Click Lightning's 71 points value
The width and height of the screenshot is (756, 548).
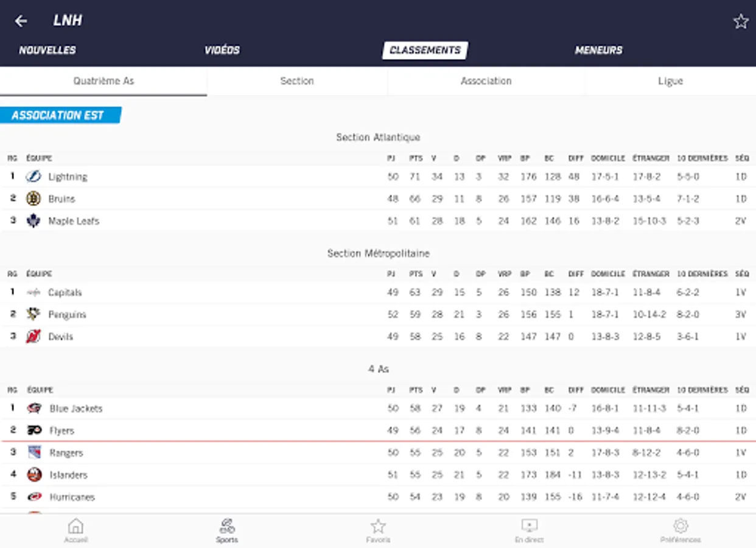[415, 177]
